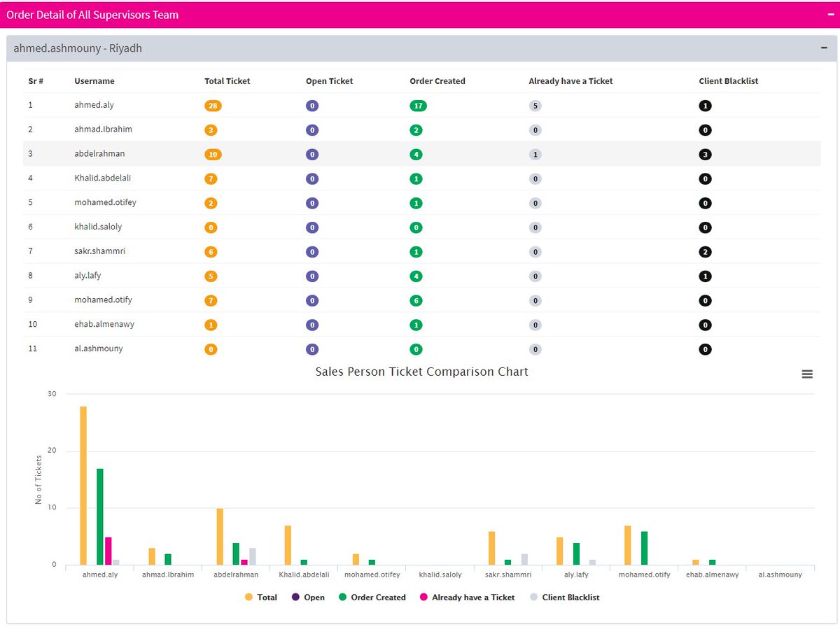Viewport: 840px width, 627px height.
Task: Collapse the ahmed.ashmouny - Riyadh section
Action: point(824,48)
